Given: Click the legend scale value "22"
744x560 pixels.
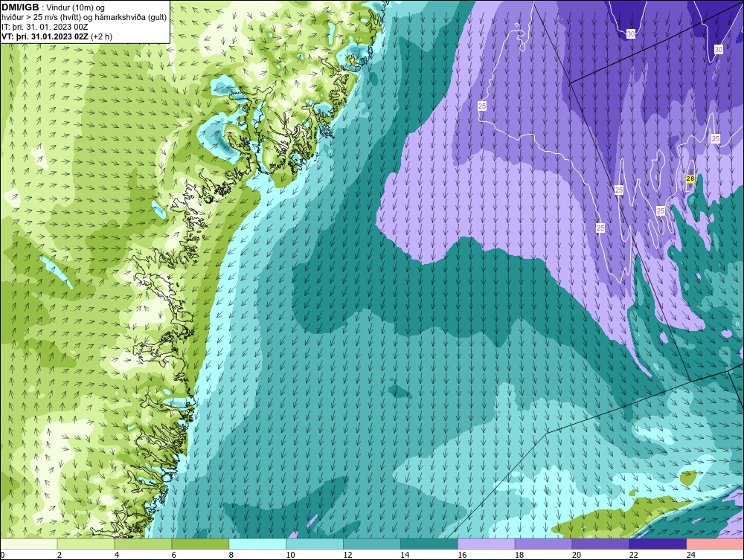Looking at the screenshot, I should 633,555.
